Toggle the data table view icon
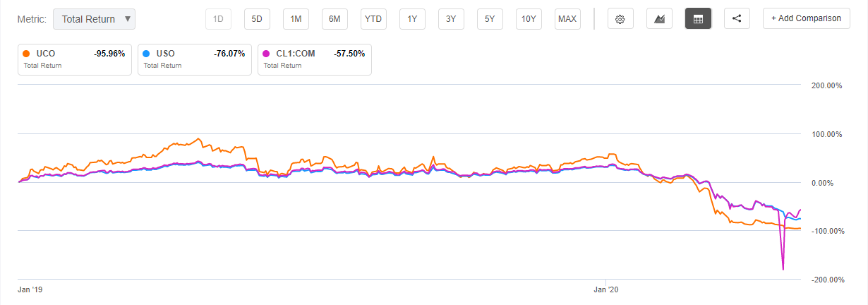 (698, 19)
